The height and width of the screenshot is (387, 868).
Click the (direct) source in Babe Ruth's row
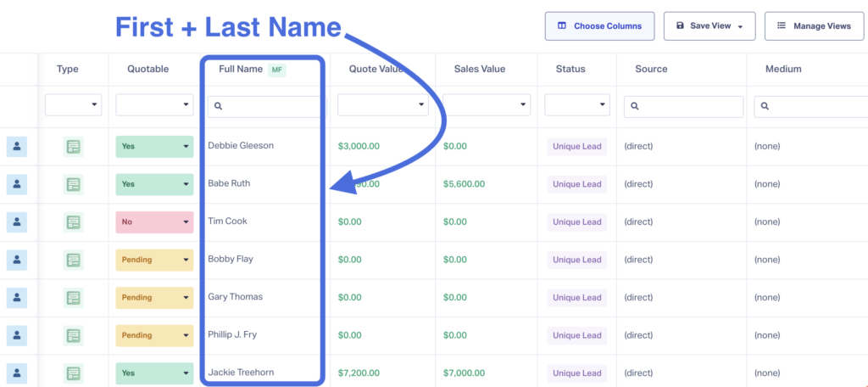point(639,184)
